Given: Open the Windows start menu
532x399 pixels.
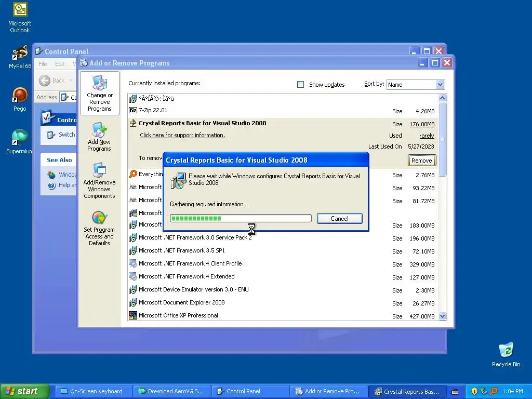Looking at the screenshot, I should click(24, 392).
